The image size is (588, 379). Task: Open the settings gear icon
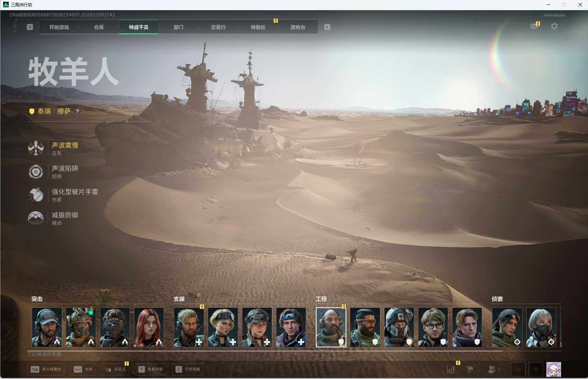coord(554,26)
